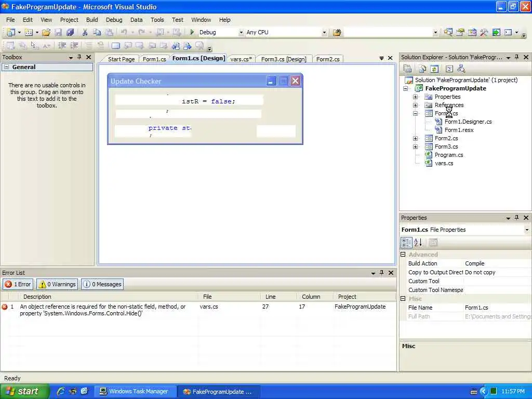Open the Find combo box dropdown arrow
This screenshot has width=532, height=399.
pyautogui.click(x=435, y=33)
